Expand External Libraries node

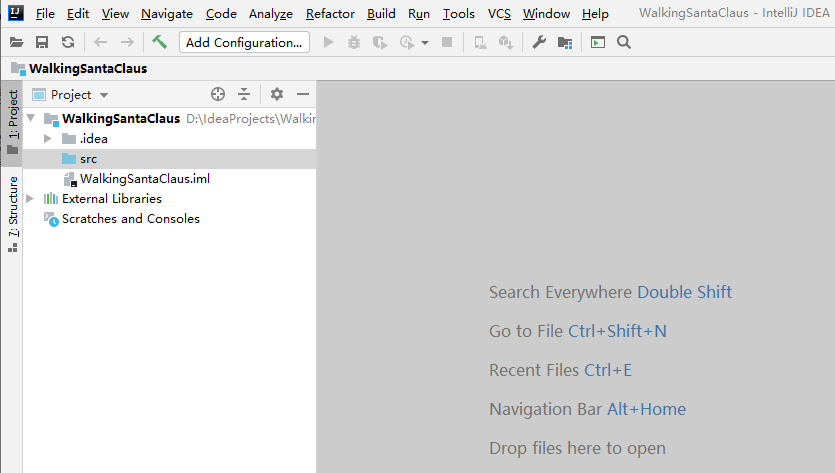[x=30, y=199]
